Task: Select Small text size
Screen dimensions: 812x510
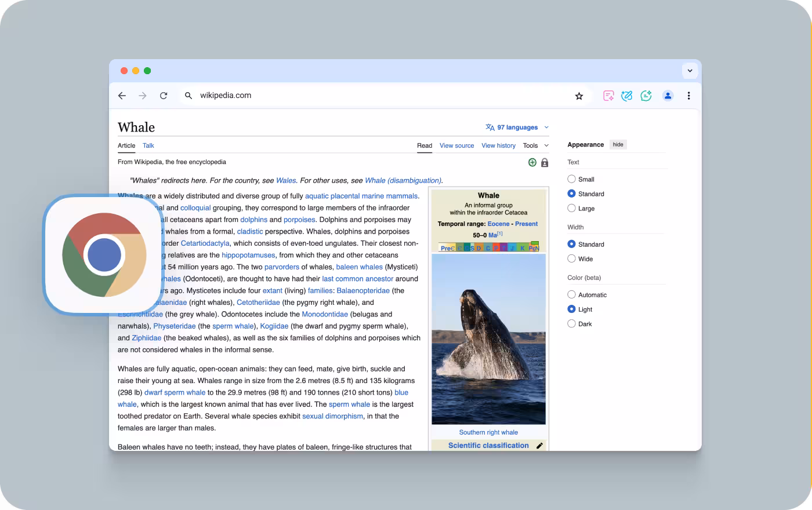Action: pos(571,179)
